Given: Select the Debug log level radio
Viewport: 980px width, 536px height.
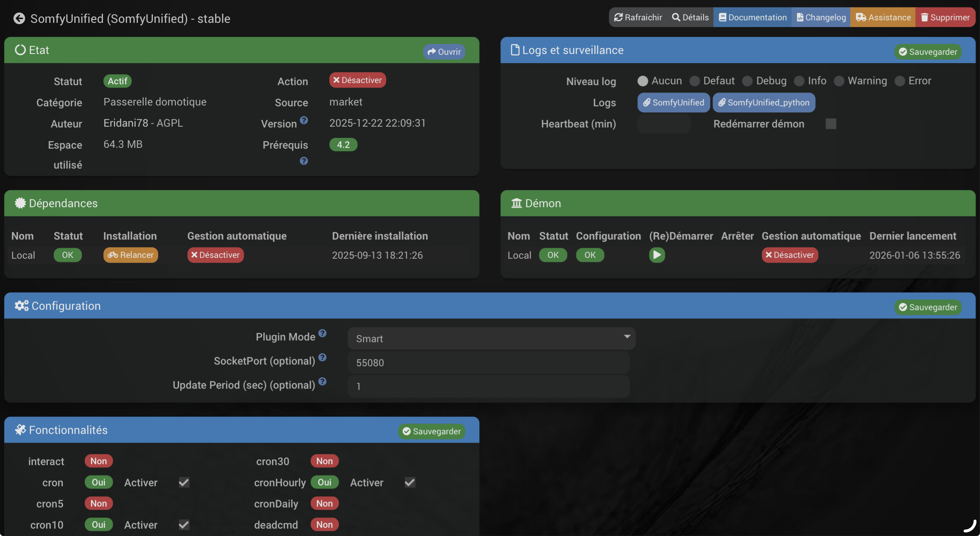Looking at the screenshot, I should point(747,81).
